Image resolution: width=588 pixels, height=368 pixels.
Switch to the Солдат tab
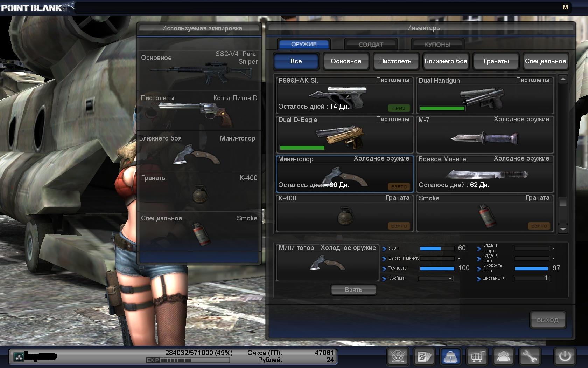[x=371, y=45]
